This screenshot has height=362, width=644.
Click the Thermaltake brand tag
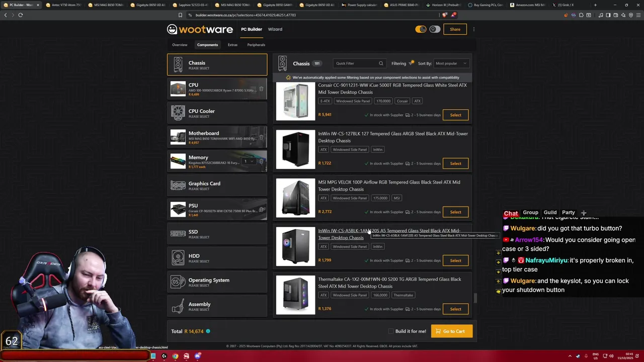click(403, 295)
